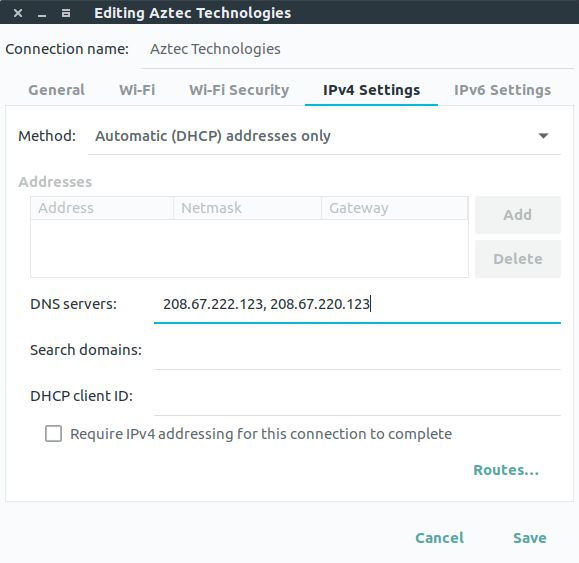
Task: Select Automatic (DHCP) addresses only combo box
Action: [324, 136]
